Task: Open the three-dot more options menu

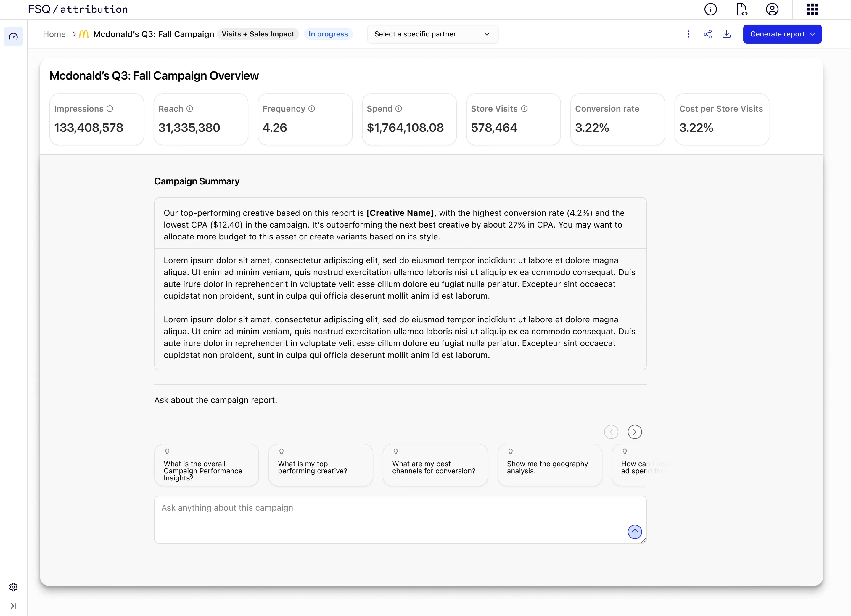Action: coord(688,34)
